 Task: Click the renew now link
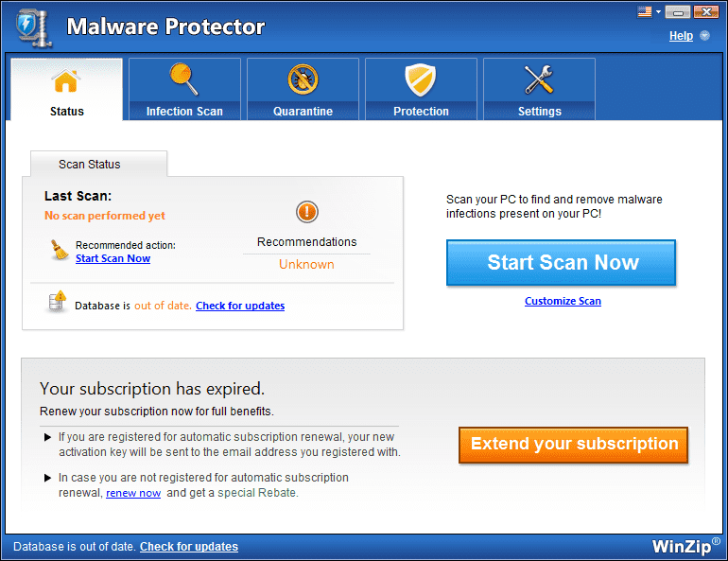pos(133,493)
